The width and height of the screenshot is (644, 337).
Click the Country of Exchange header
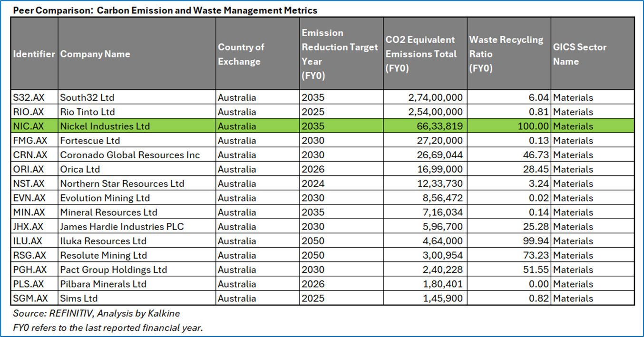click(241, 54)
